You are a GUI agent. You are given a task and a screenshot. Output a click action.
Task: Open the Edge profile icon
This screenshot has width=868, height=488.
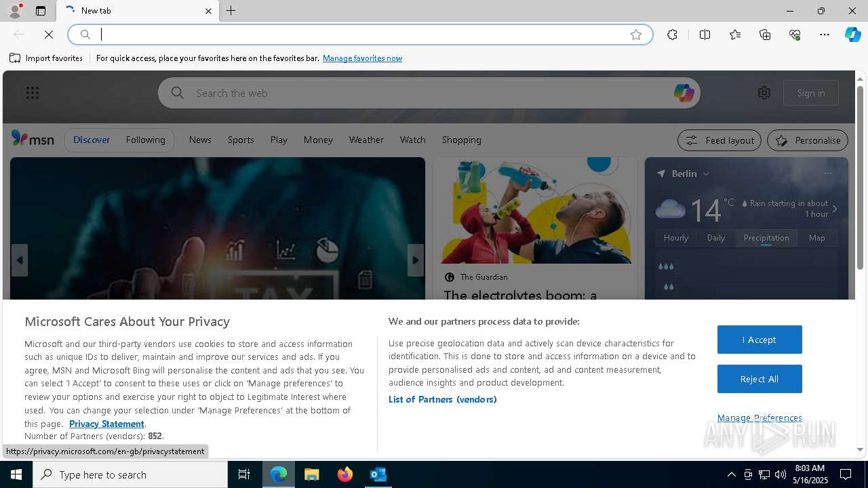tap(15, 10)
